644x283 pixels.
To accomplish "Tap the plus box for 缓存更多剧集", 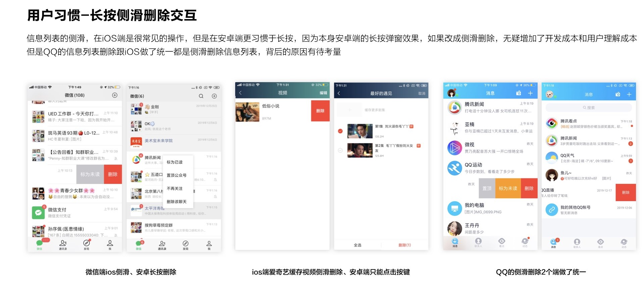I will click(x=349, y=110).
